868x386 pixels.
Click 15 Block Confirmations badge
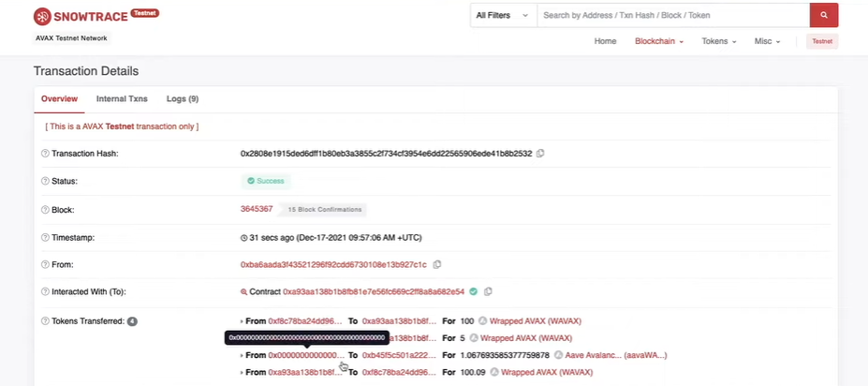[324, 210]
